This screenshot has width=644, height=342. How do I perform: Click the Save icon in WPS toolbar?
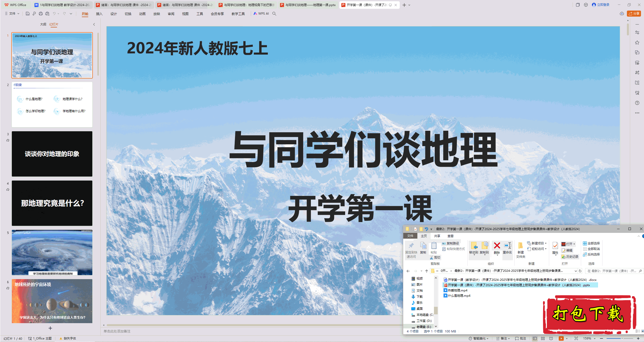pos(28,14)
